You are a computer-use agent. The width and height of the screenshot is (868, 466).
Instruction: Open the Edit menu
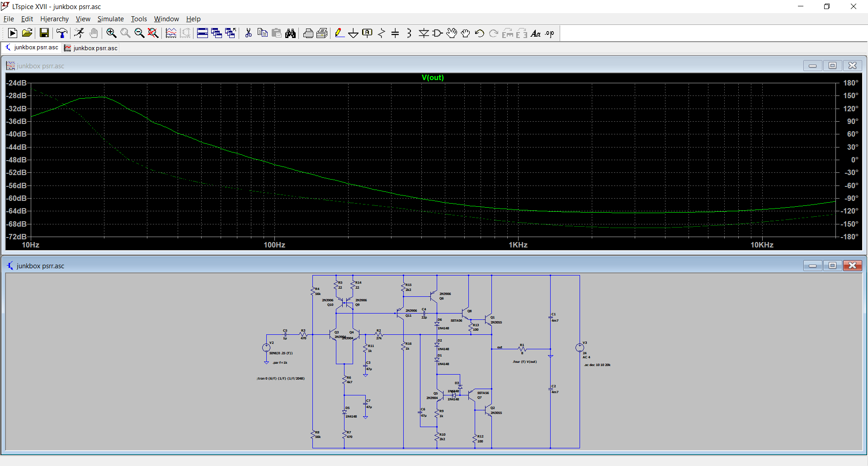click(x=27, y=19)
